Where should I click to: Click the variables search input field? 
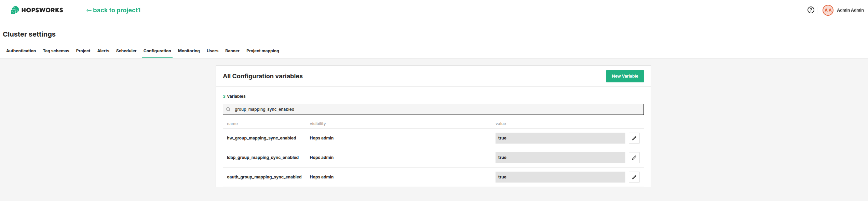point(433,109)
